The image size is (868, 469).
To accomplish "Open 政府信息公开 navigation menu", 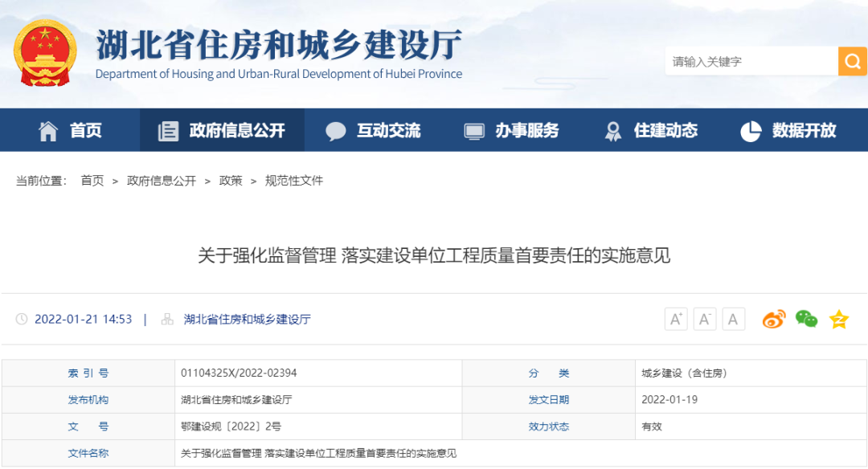I will (x=222, y=130).
